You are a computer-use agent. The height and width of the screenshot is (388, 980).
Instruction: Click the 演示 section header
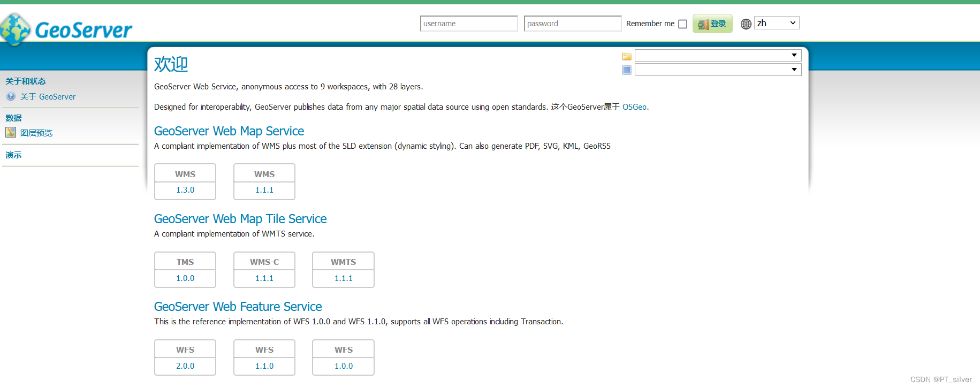tap(13, 155)
